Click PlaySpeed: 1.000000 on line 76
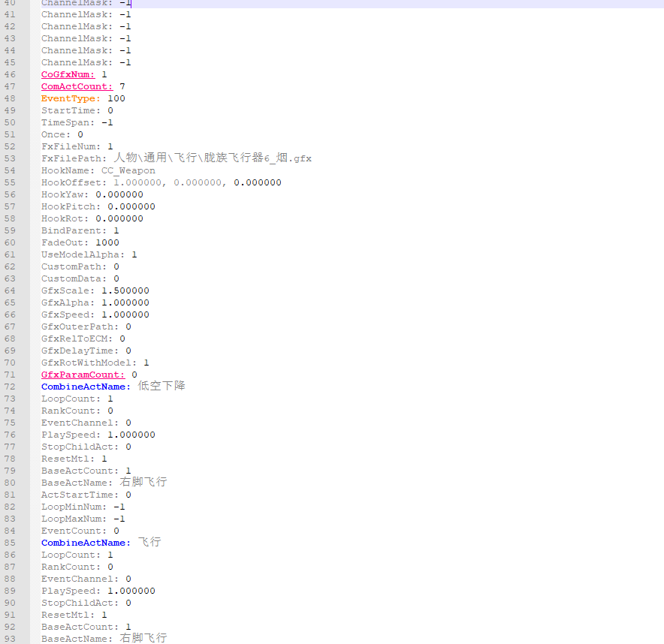The height and width of the screenshot is (644, 664). [98, 435]
